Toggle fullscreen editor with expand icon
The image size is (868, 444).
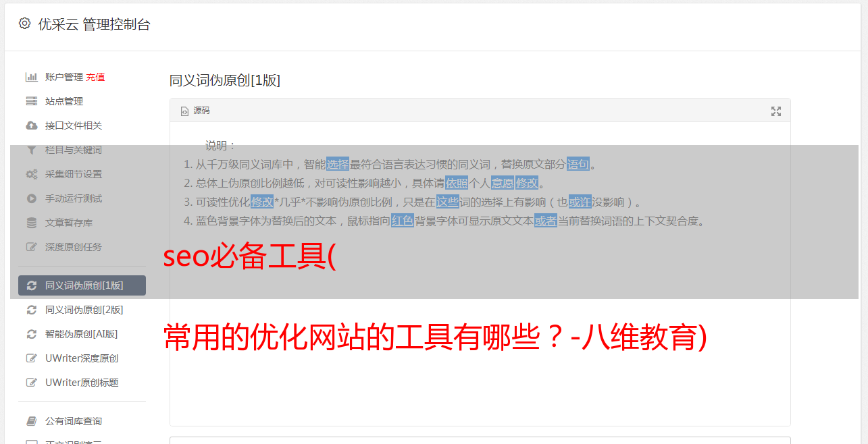[776, 111]
